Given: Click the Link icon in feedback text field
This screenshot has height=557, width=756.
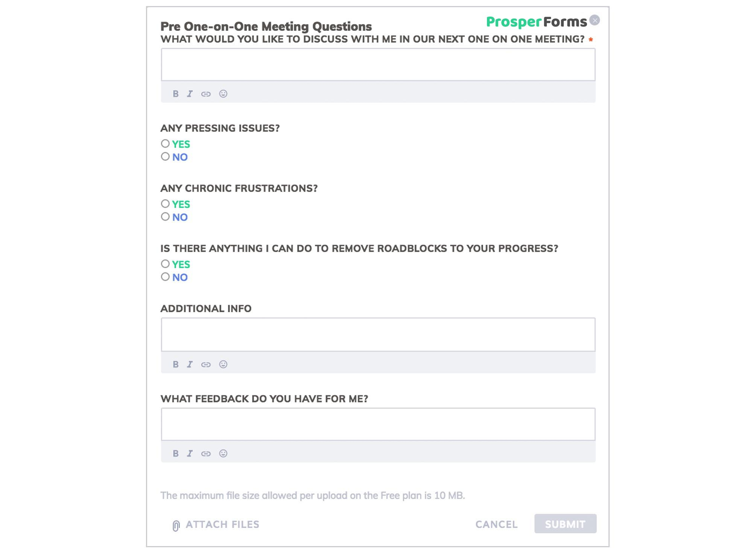Looking at the screenshot, I should tap(205, 453).
